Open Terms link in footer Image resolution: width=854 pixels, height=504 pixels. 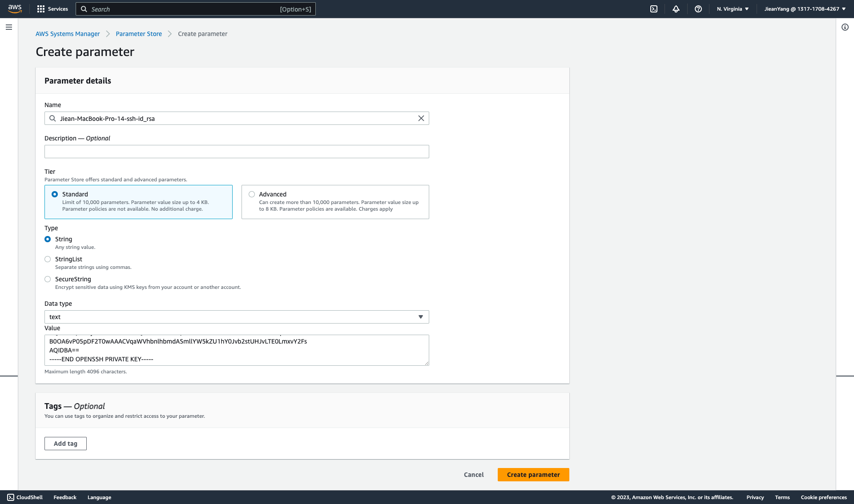tap(782, 497)
